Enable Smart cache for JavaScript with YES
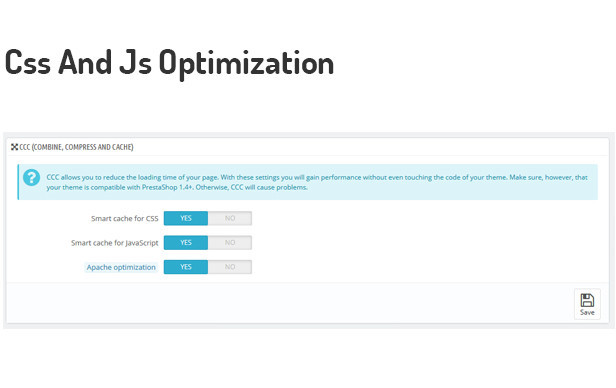The width and height of the screenshot is (616, 388). point(186,243)
